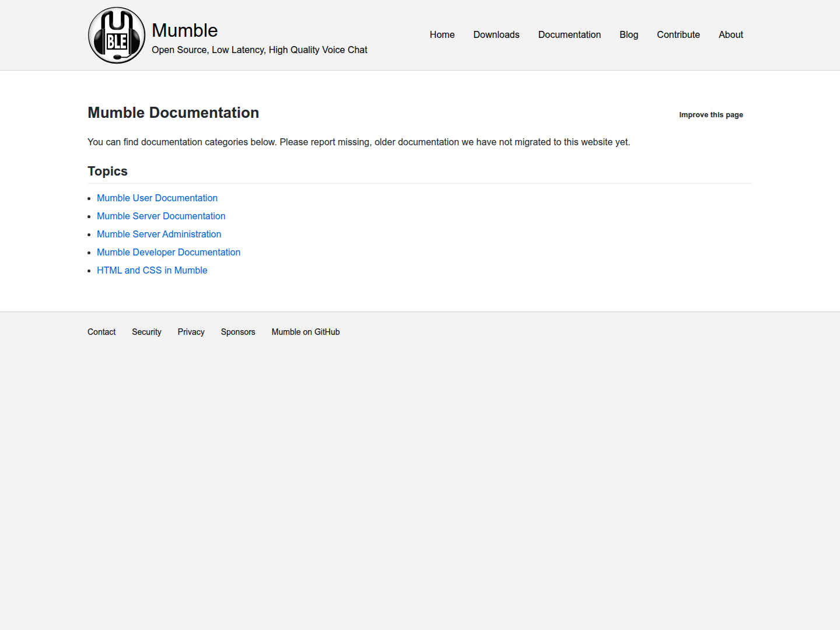Go to the Downloads page

click(496, 35)
